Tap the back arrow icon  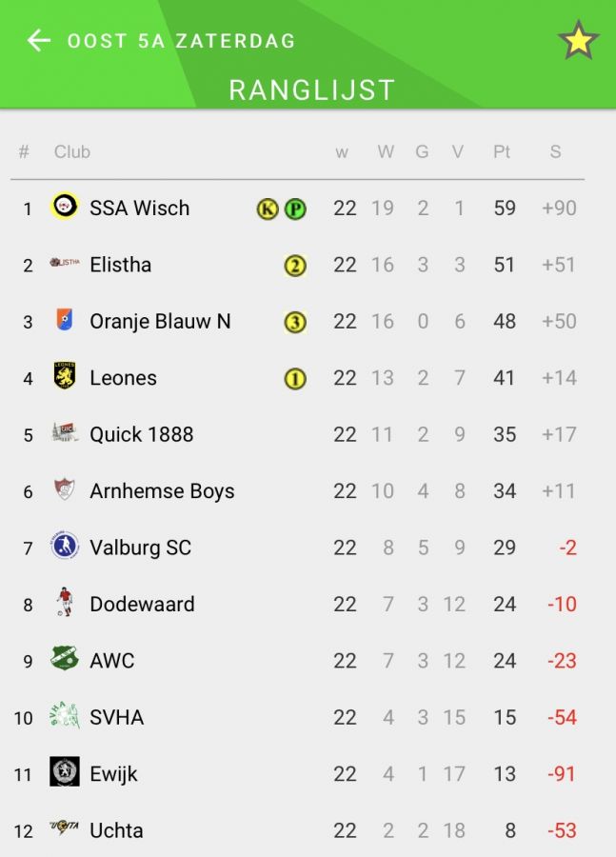click(x=38, y=40)
